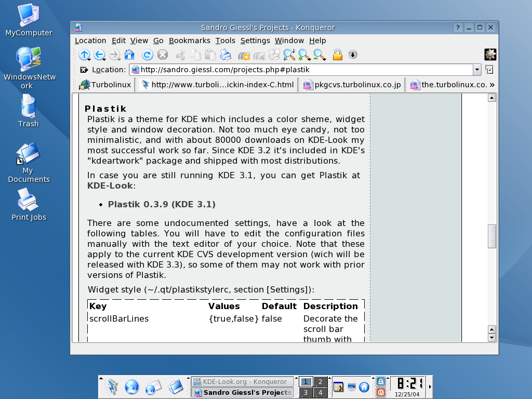Open the Help menu
Screen dimensions: 532x399
(317, 41)
